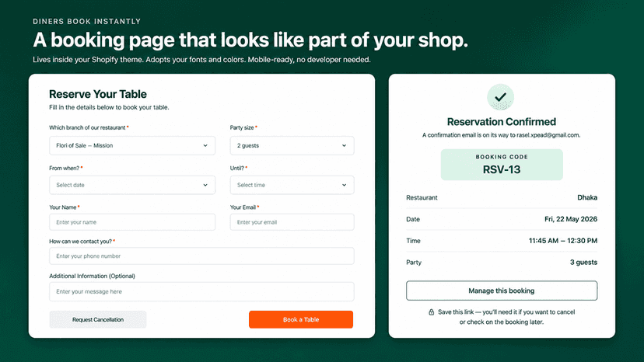Click the BOOKING CODE label
This screenshot has width=644, height=362.
(502, 157)
